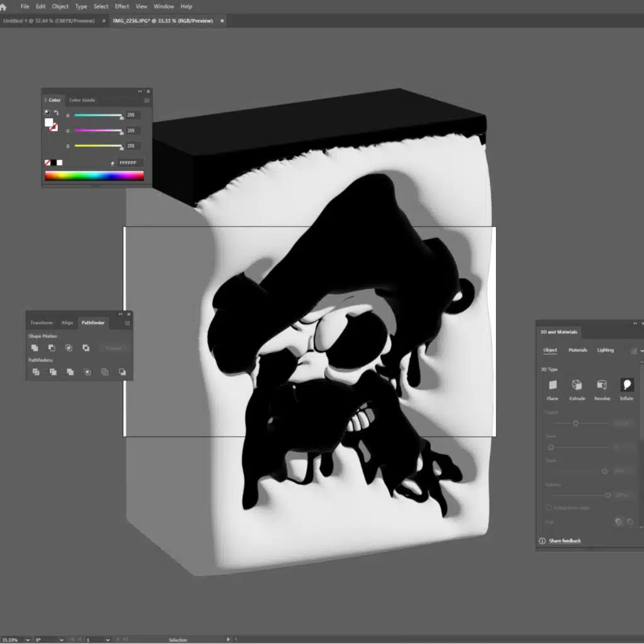This screenshot has height=644, width=644.
Task: Swap fill and stroke colors
Action: click(x=56, y=113)
